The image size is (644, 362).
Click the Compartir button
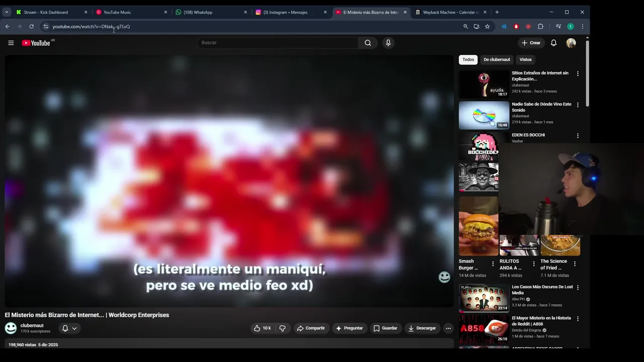pos(311,328)
